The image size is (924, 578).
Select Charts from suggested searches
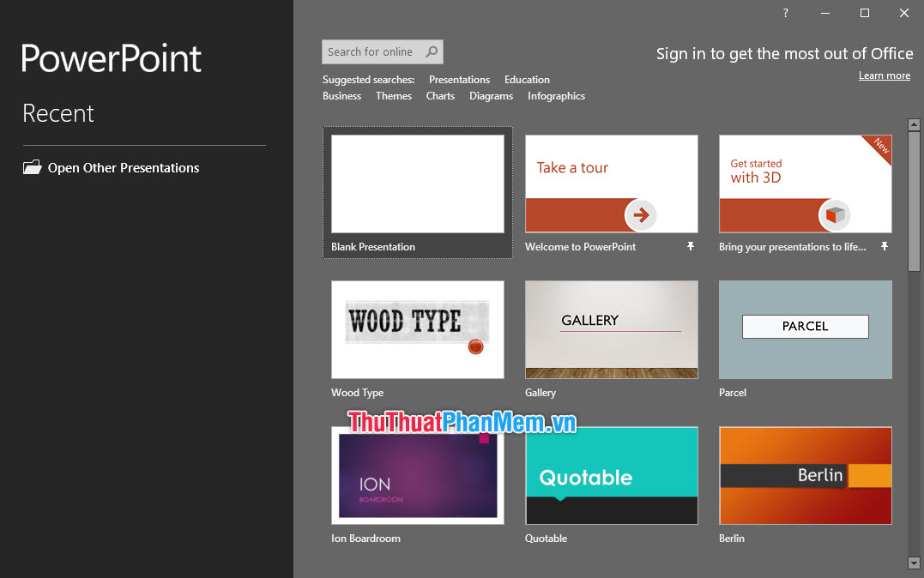439,96
